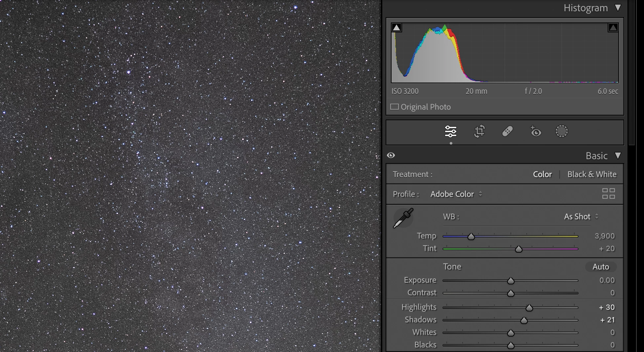Collapse the Basic panel triangle

[x=618, y=156]
